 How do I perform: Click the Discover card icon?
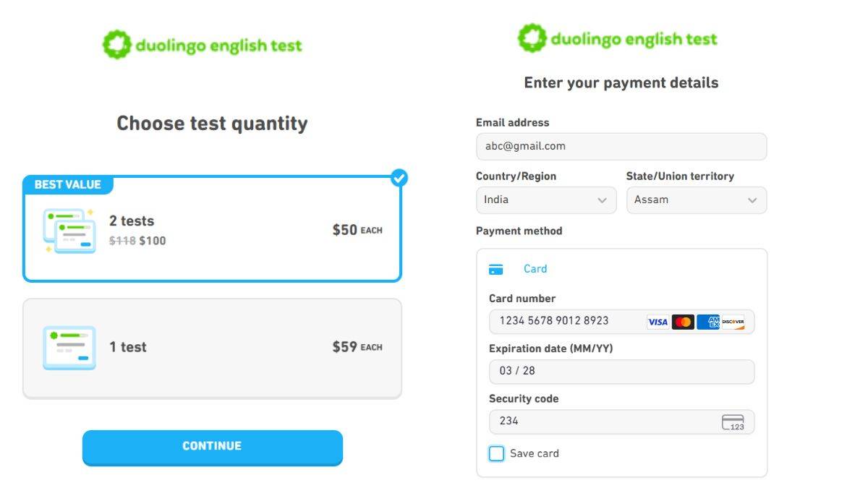[734, 321]
